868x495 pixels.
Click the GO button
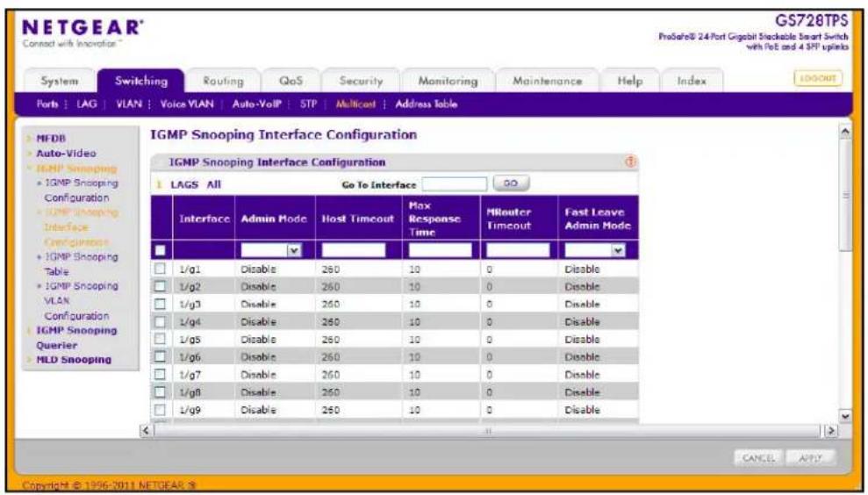tap(511, 183)
